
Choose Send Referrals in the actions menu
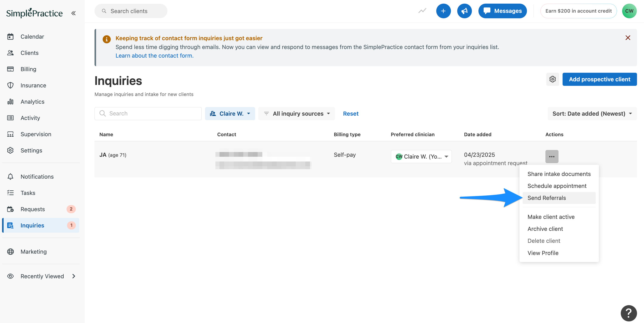pos(559,198)
